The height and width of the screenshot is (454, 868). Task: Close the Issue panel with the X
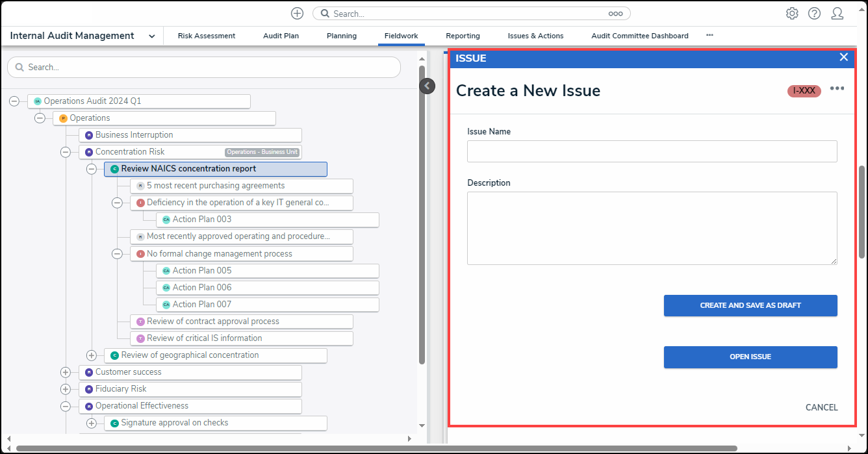click(843, 57)
